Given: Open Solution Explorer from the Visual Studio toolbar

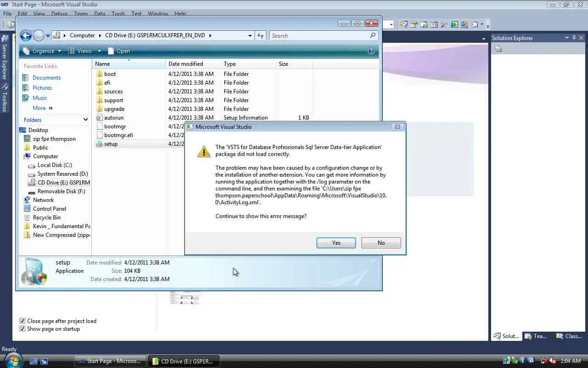Looking at the screenshot, I should 404,24.
